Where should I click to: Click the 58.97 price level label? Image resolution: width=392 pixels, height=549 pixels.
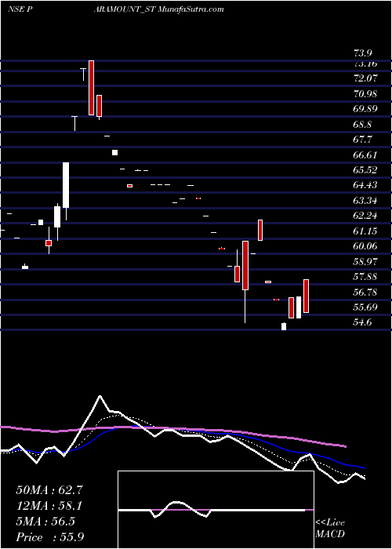[x=366, y=261]
